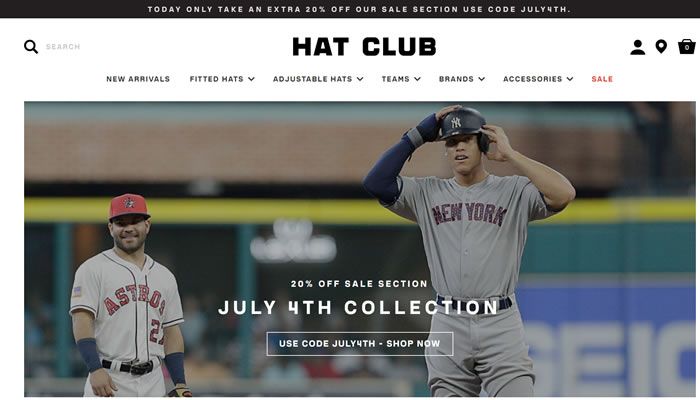Open the user account icon
The width and height of the screenshot is (700, 400).
pos(638,47)
